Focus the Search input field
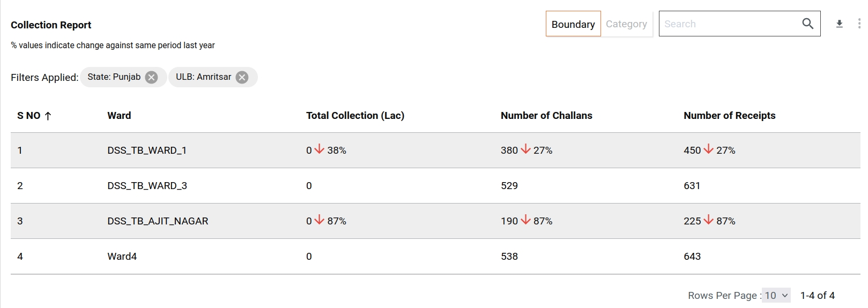The width and height of the screenshot is (868, 308). pos(729,24)
